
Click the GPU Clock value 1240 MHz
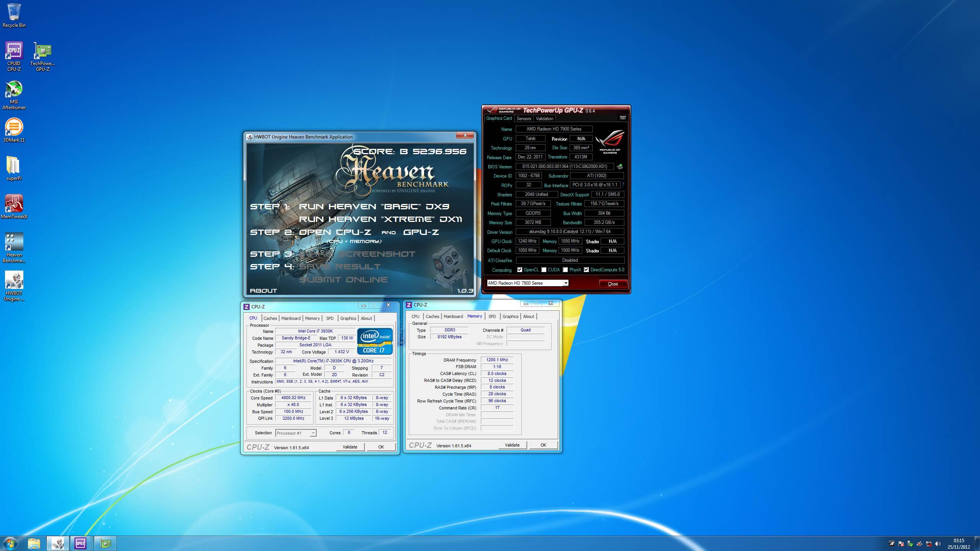pos(527,241)
